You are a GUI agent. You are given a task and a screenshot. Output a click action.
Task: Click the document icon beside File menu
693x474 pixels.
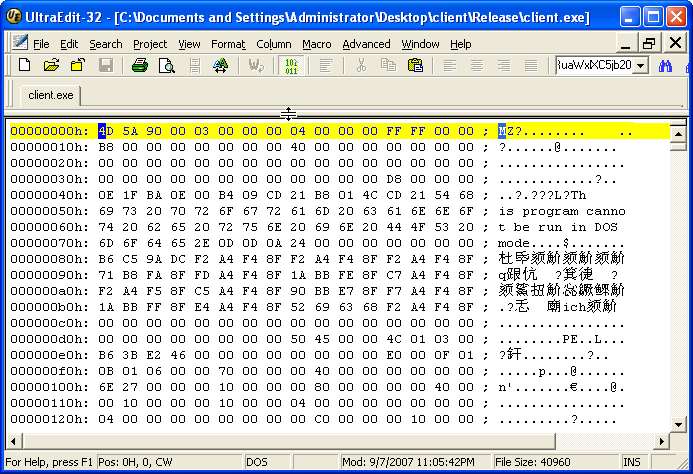pos(19,42)
